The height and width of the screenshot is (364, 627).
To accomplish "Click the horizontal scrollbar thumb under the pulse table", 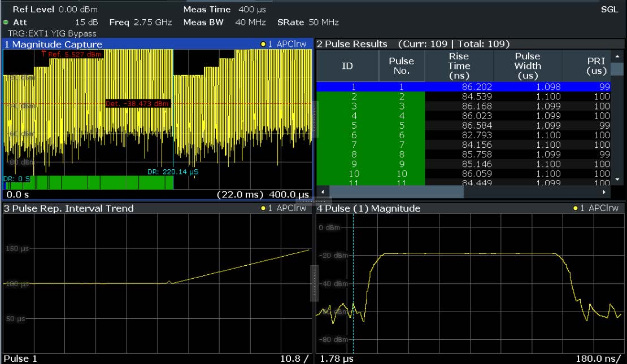I will (395, 192).
